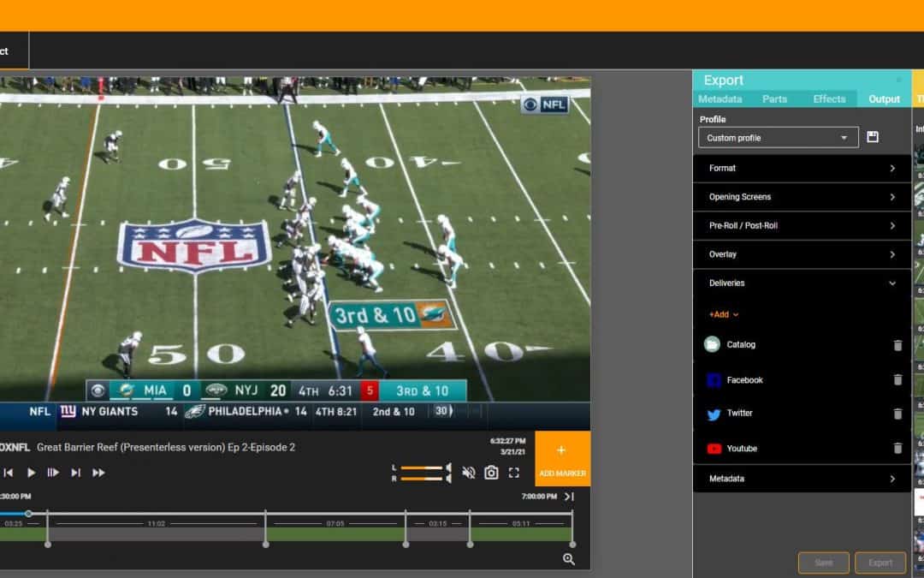Open the +Add delivery dropdown
Image resolution: width=924 pixels, height=578 pixels.
724,315
